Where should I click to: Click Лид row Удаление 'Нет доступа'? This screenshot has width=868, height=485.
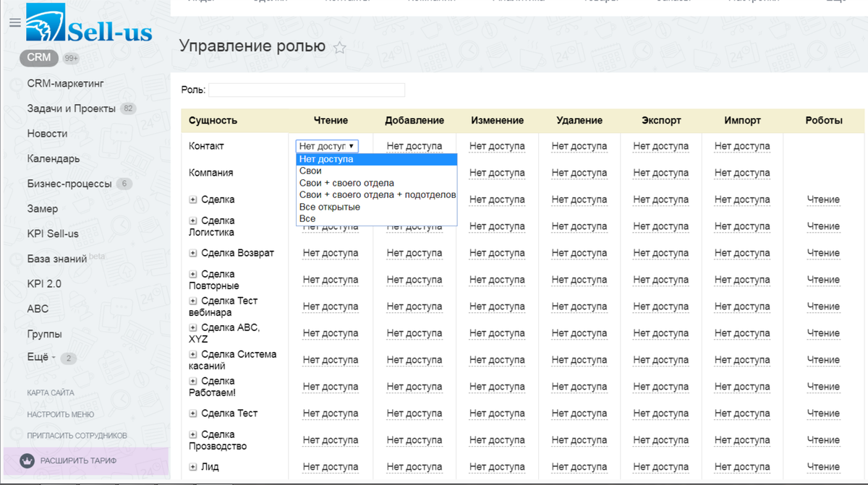pyautogui.click(x=579, y=467)
